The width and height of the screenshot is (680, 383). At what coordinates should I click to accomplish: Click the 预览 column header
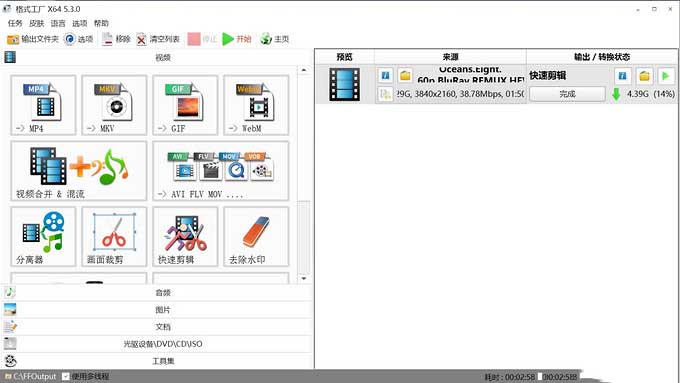click(x=344, y=57)
